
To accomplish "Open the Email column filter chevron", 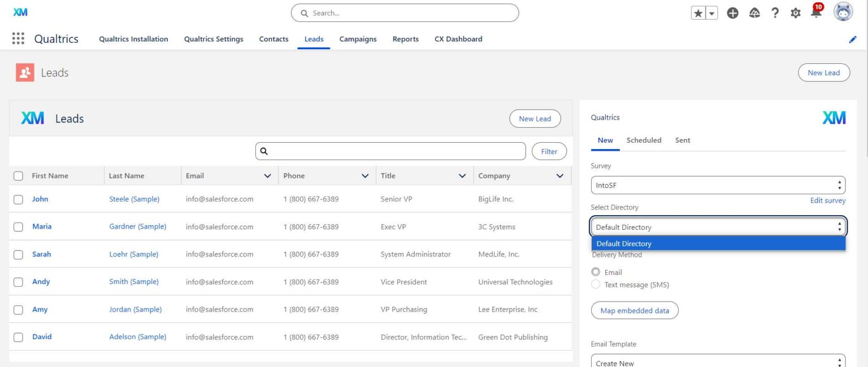I will tap(267, 176).
